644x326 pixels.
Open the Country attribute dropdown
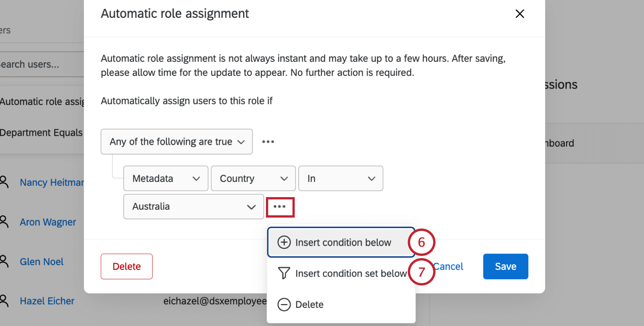pyautogui.click(x=253, y=178)
